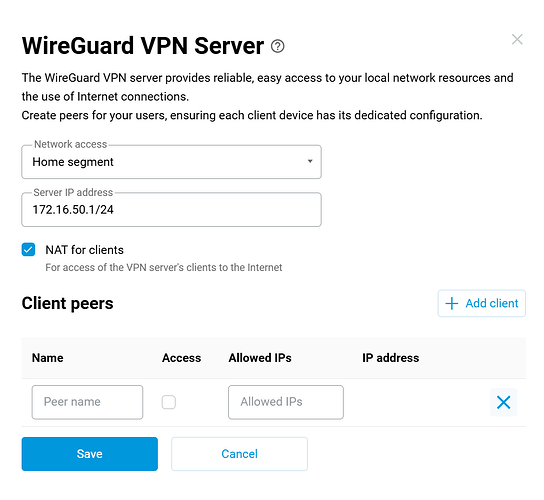
Task: Click the Client peers section heading
Action: [x=67, y=303]
